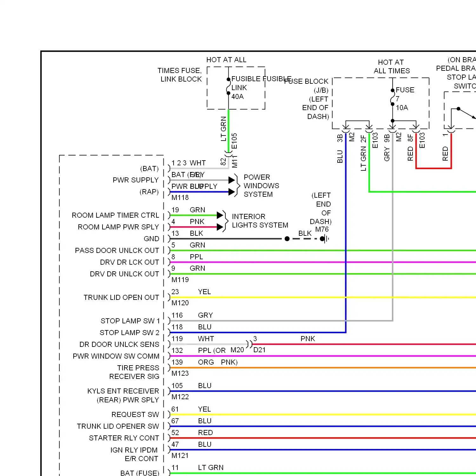Select connector label "M122"

click(x=180, y=397)
